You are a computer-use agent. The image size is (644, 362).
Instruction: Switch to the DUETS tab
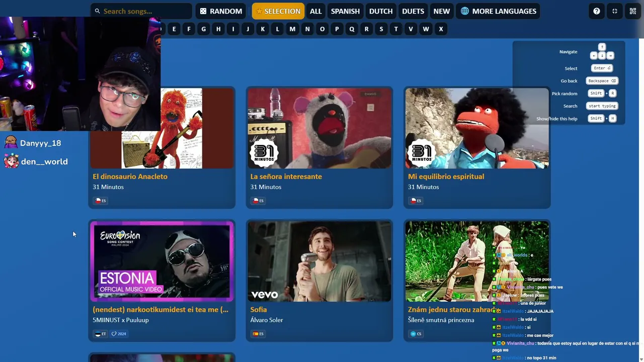point(413,11)
